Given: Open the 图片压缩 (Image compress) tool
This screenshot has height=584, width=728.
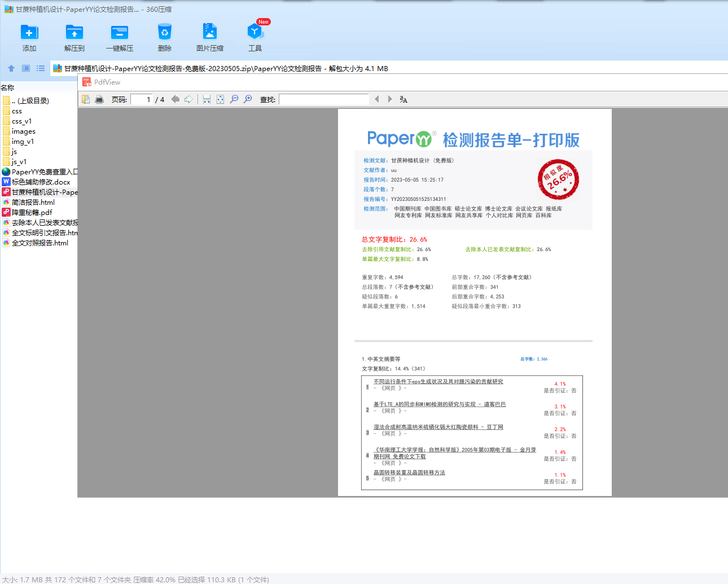Looking at the screenshot, I should 210,38.
